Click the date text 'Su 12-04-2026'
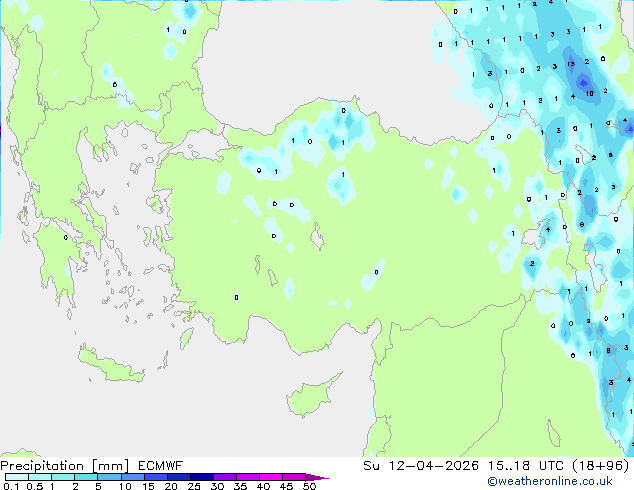Viewport: 634px width, 490px height. 421,466
